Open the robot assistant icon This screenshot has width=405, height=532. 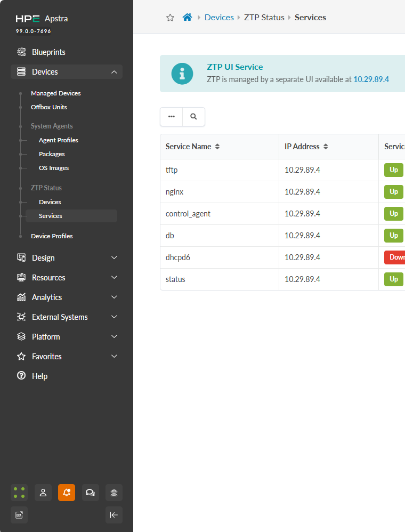pyautogui.click(x=114, y=493)
